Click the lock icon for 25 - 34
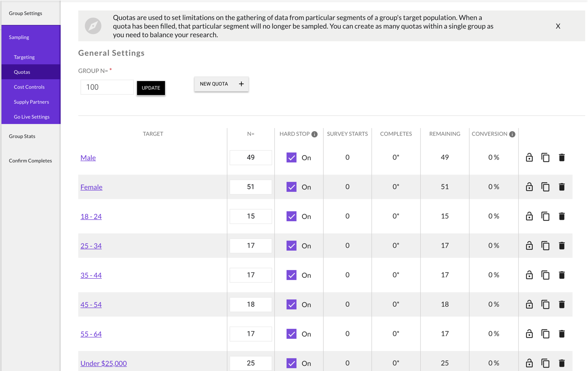 tap(529, 246)
